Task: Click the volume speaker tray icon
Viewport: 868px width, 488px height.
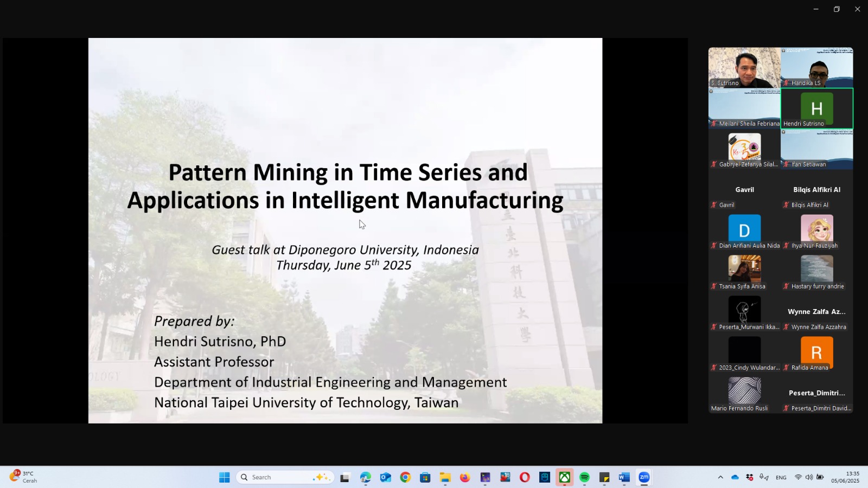Action: pyautogui.click(x=809, y=477)
